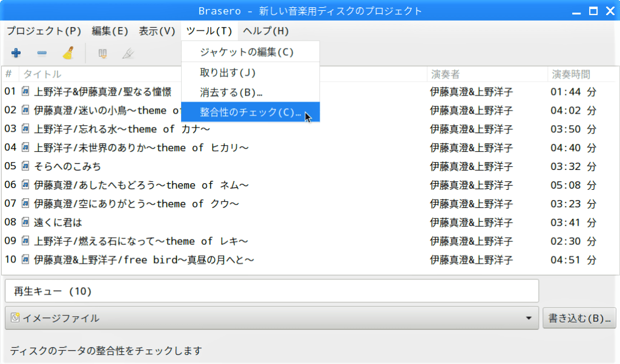Select track 伊藤真澄/空にありがとう～theme of クウ～
This screenshot has height=364, width=620.
pyautogui.click(x=136, y=204)
